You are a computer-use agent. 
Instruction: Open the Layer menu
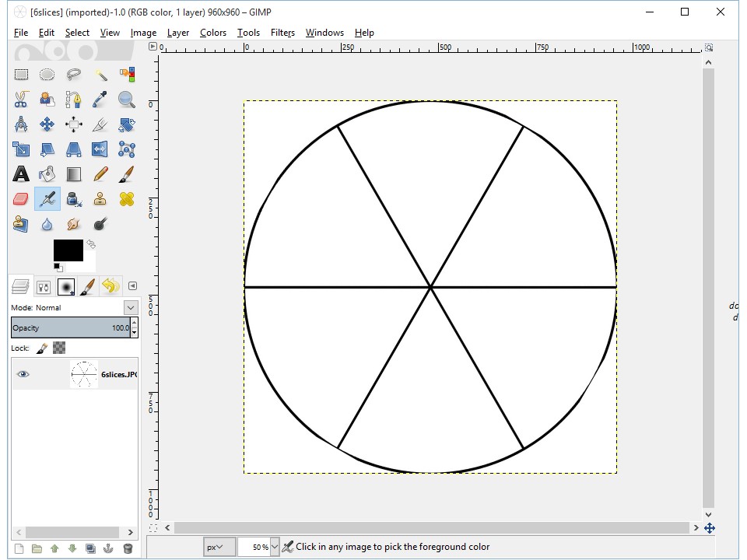click(177, 33)
